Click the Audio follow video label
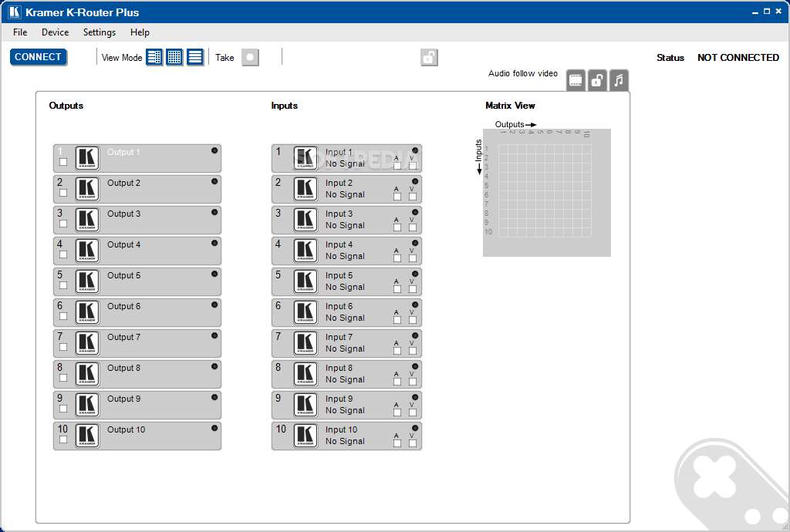The image size is (790, 532). point(523,73)
